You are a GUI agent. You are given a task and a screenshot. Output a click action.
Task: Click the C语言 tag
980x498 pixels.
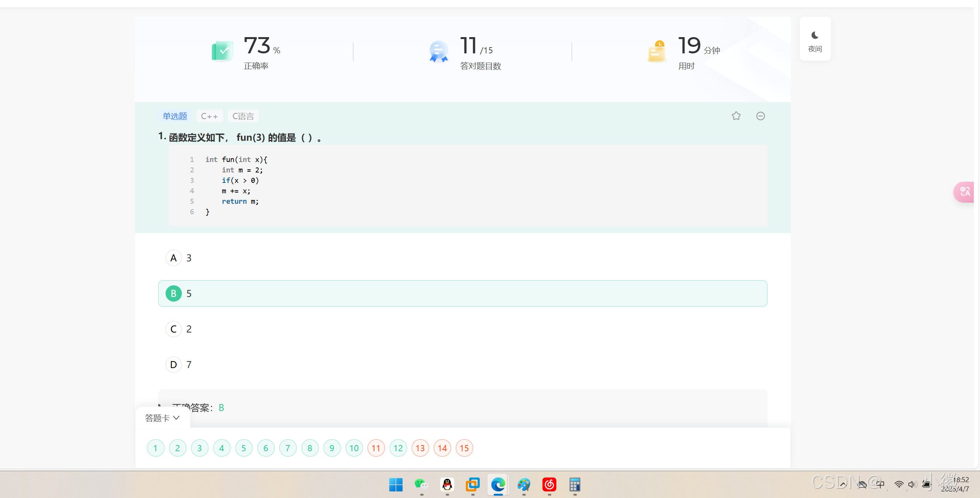[x=243, y=116]
